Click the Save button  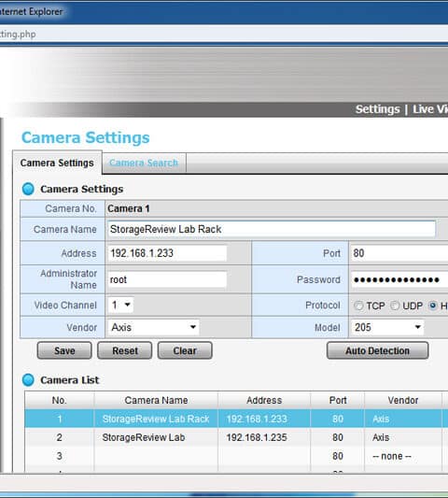(64, 350)
